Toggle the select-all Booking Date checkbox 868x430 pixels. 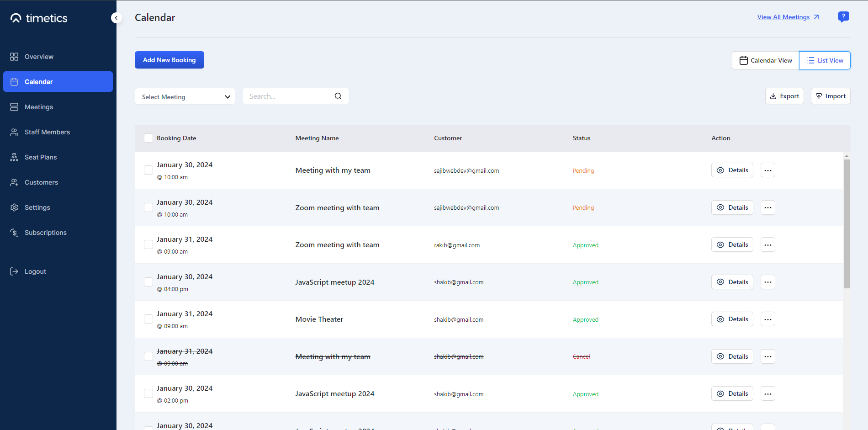coord(148,138)
